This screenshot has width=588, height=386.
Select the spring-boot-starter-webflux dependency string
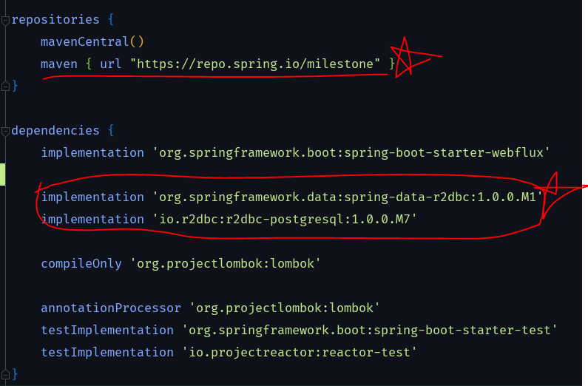[x=351, y=152]
